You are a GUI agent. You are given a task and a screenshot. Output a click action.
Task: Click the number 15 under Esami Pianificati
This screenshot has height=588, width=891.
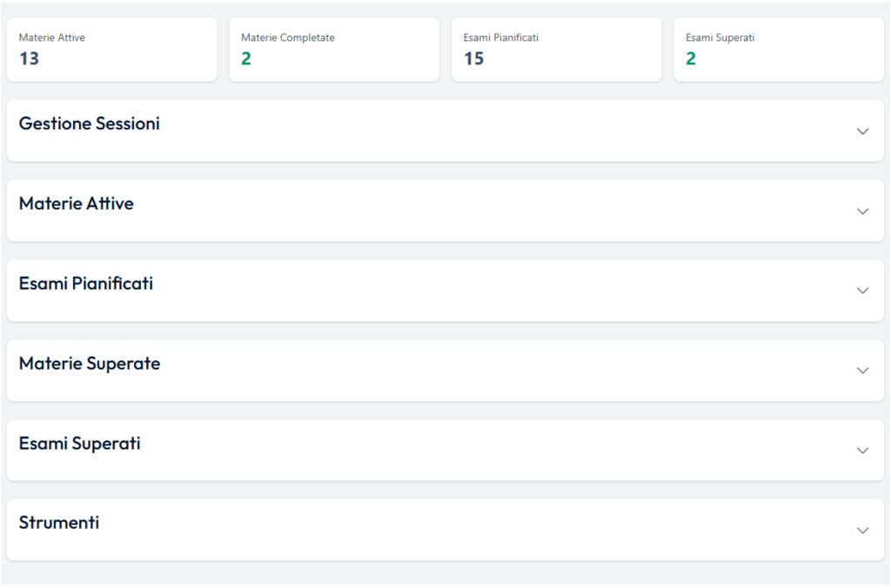(x=473, y=59)
